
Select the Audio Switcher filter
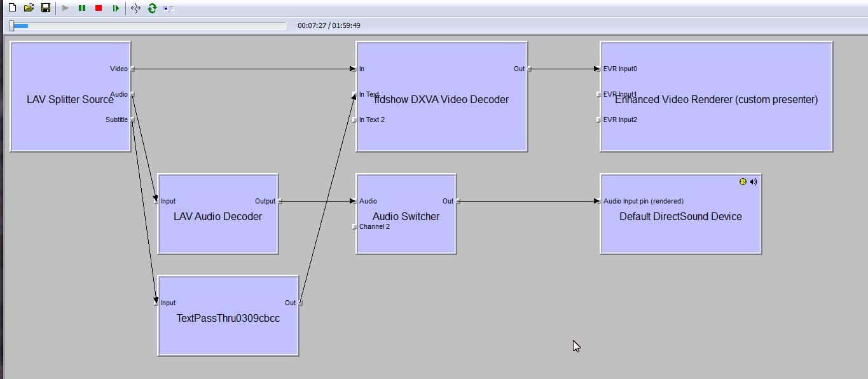point(406,214)
